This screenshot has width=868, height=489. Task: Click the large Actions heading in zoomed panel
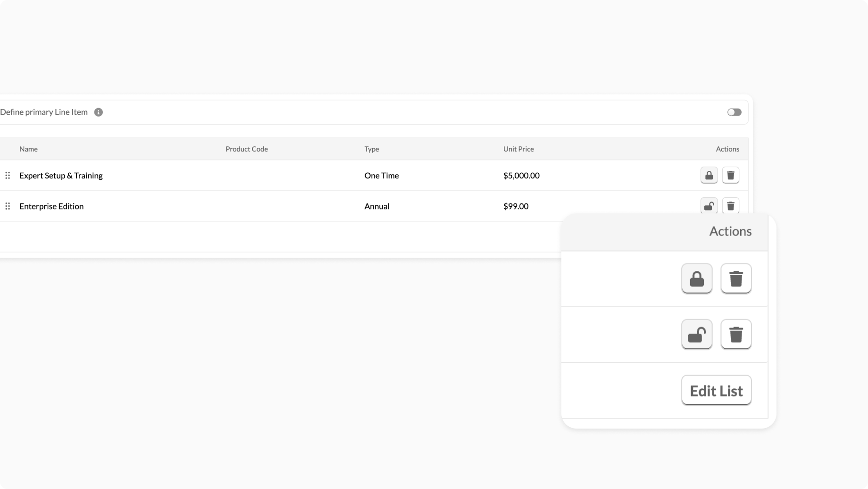[730, 231]
